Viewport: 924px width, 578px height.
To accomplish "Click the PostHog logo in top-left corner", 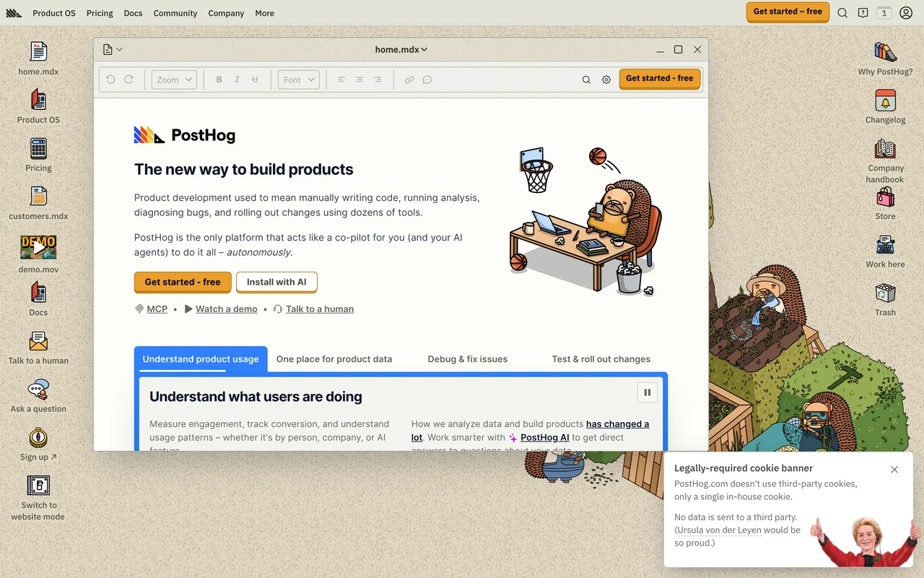I will (x=14, y=13).
